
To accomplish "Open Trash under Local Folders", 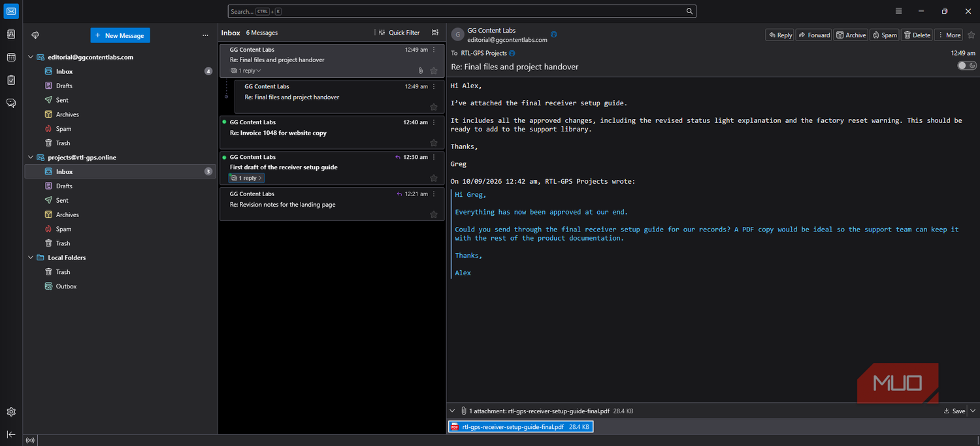I will pyautogui.click(x=120, y=272).
